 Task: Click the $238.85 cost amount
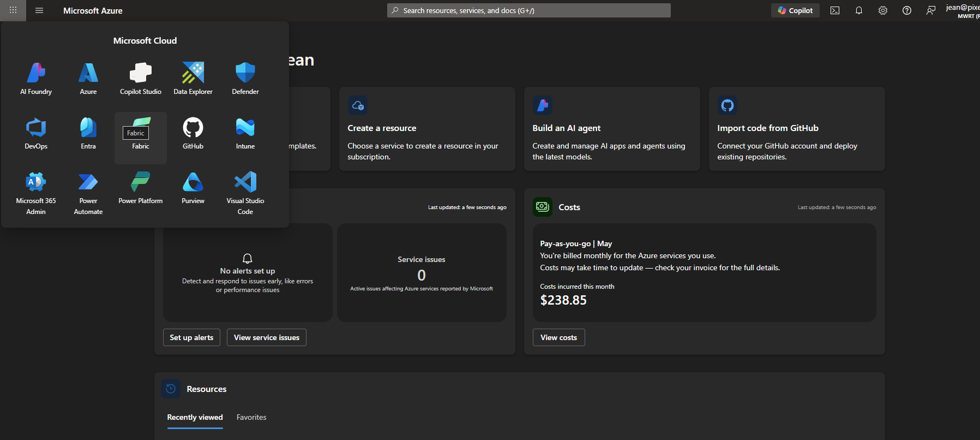(563, 300)
